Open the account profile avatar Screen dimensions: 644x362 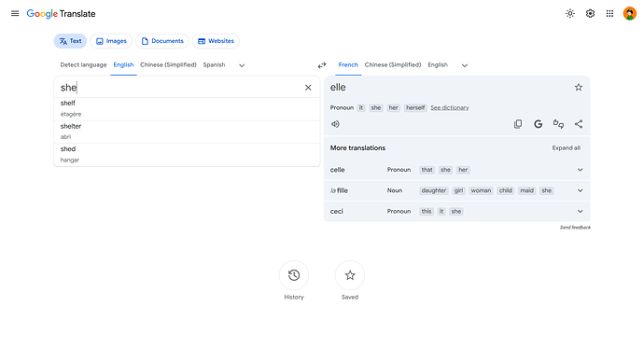[630, 14]
